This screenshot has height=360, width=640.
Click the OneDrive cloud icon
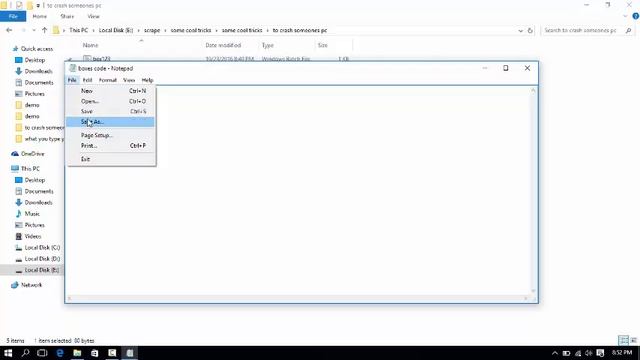[15, 153]
